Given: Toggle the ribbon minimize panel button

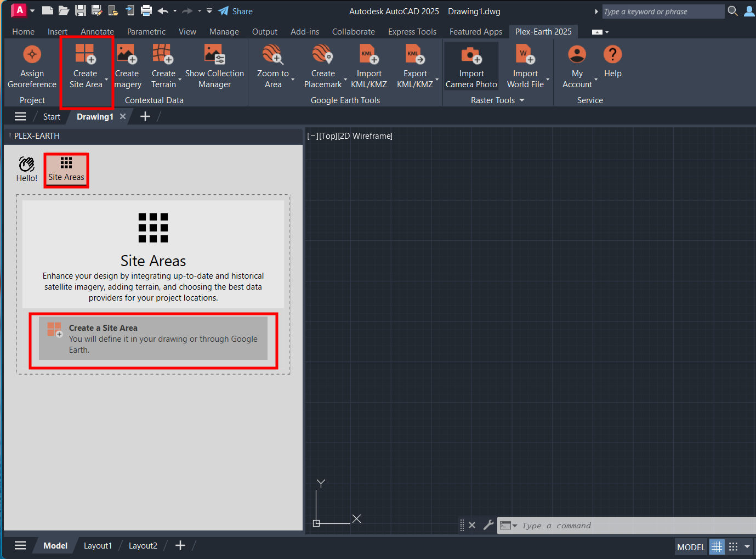Looking at the screenshot, I should coord(598,32).
